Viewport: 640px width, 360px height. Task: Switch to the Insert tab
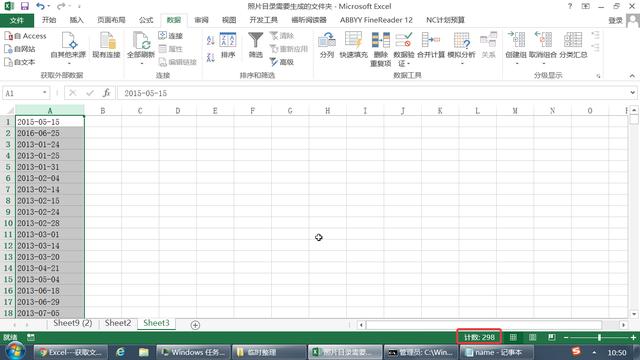pos(76,20)
